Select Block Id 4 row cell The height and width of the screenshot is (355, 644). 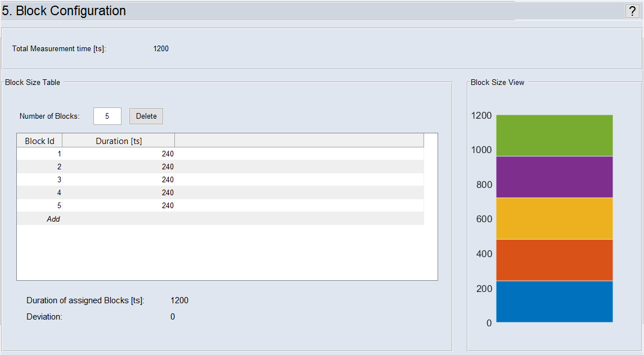pos(39,192)
